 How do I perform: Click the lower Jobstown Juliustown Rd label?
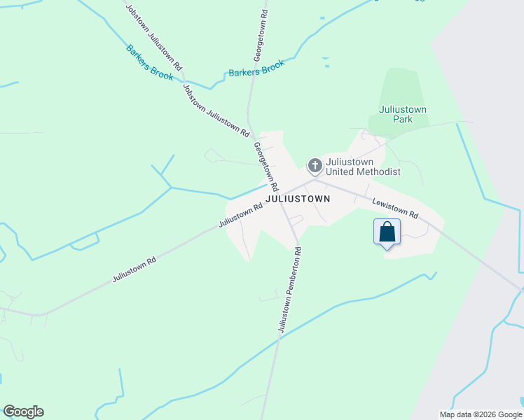pos(216,111)
